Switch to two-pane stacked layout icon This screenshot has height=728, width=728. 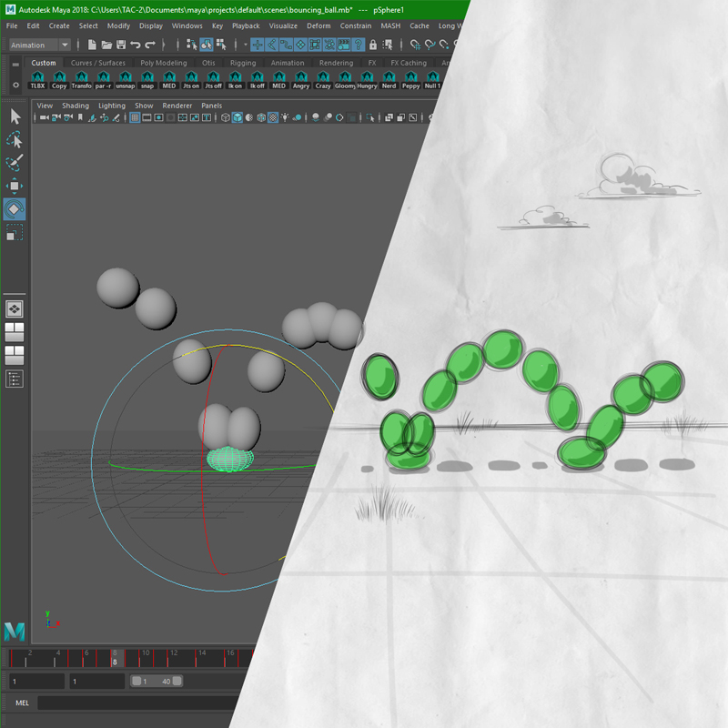(x=15, y=355)
